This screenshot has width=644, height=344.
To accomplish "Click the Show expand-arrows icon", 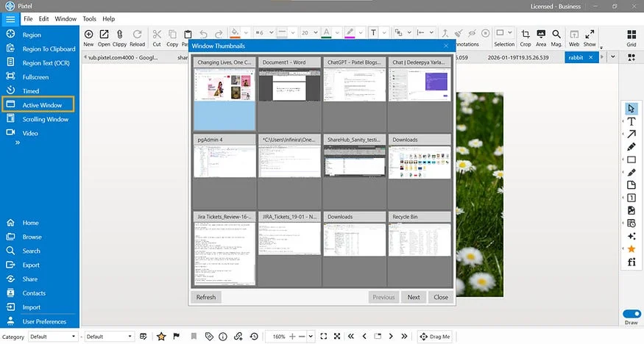I will (x=590, y=37).
